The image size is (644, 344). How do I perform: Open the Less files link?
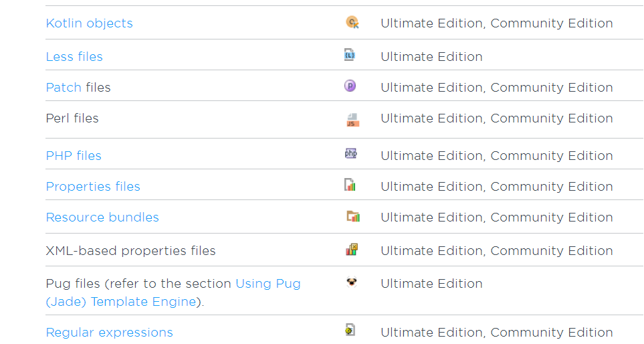[74, 57]
